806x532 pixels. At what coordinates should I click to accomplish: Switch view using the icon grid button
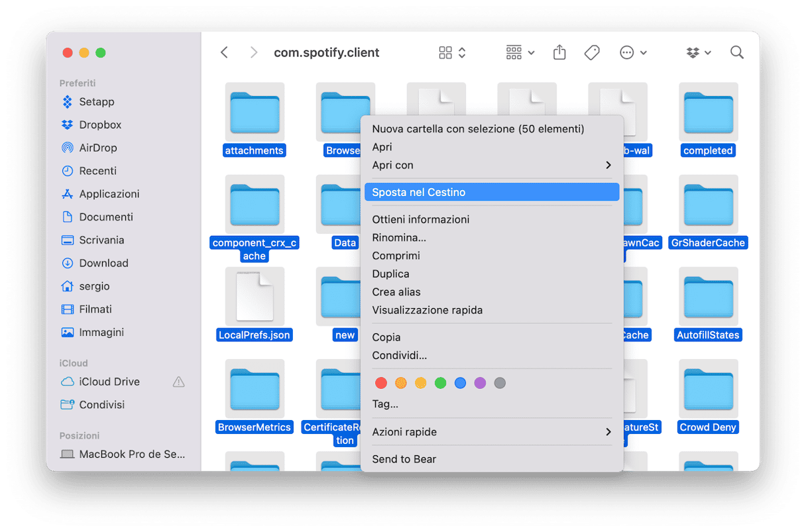[x=452, y=52]
